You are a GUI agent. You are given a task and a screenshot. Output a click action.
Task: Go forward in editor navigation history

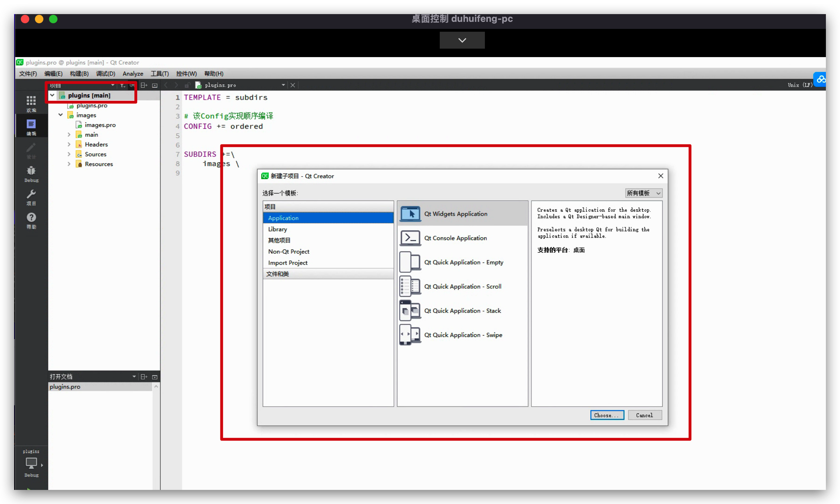pyautogui.click(x=176, y=85)
